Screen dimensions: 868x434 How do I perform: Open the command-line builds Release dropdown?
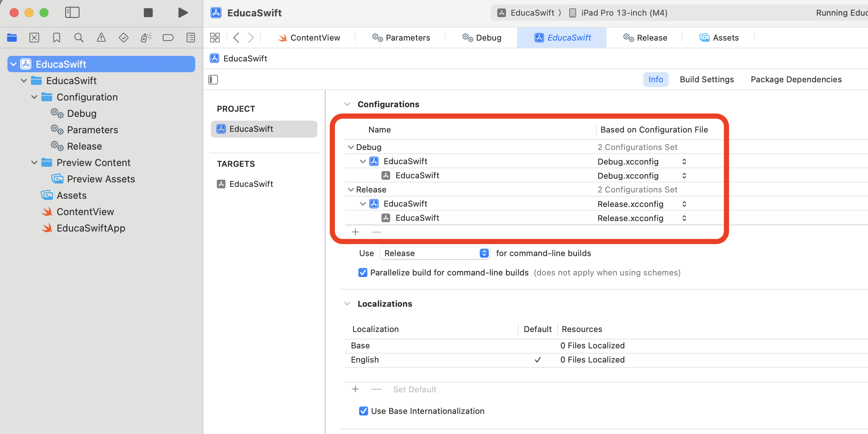(434, 253)
